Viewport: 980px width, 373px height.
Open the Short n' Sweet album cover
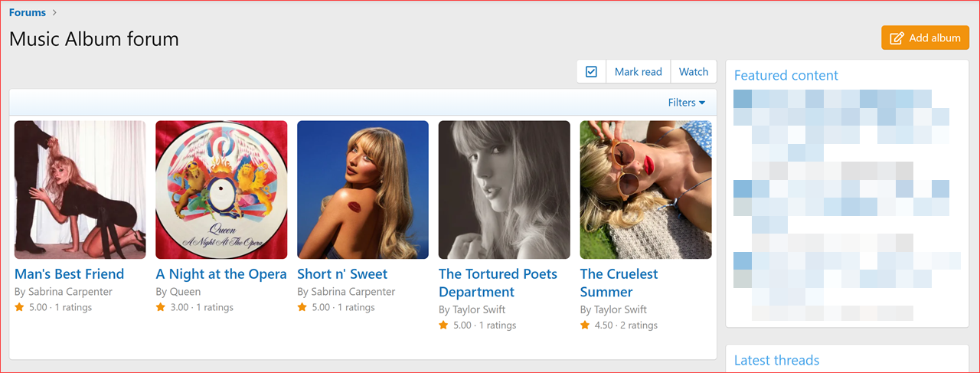click(363, 189)
